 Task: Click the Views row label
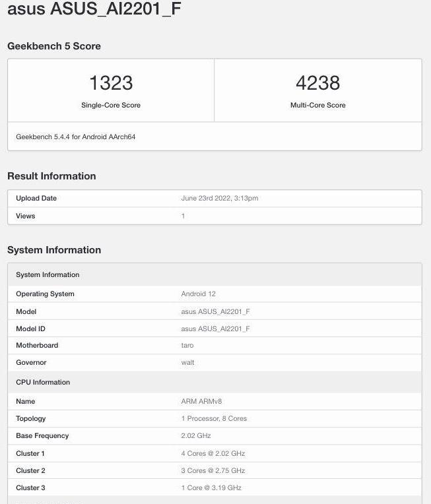click(x=26, y=216)
